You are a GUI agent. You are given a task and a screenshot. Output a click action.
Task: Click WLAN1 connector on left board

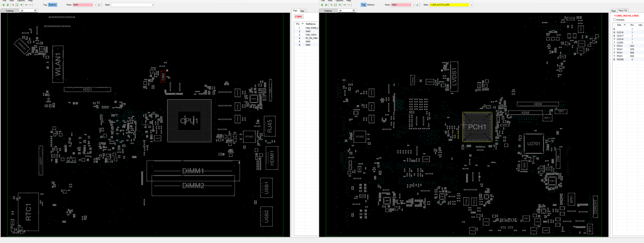pyautogui.click(x=58, y=64)
